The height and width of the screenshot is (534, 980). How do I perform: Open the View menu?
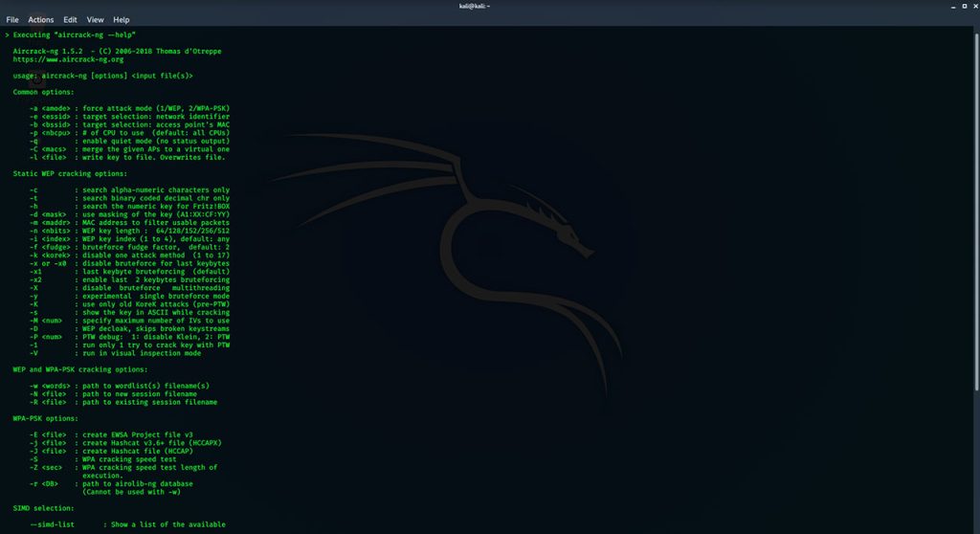[95, 20]
